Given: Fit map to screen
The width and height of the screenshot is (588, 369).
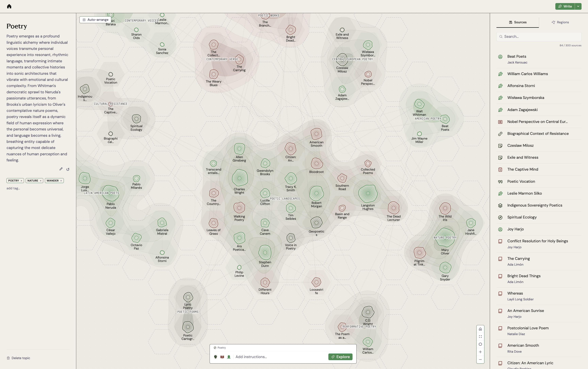Looking at the screenshot, I should (x=480, y=336).
